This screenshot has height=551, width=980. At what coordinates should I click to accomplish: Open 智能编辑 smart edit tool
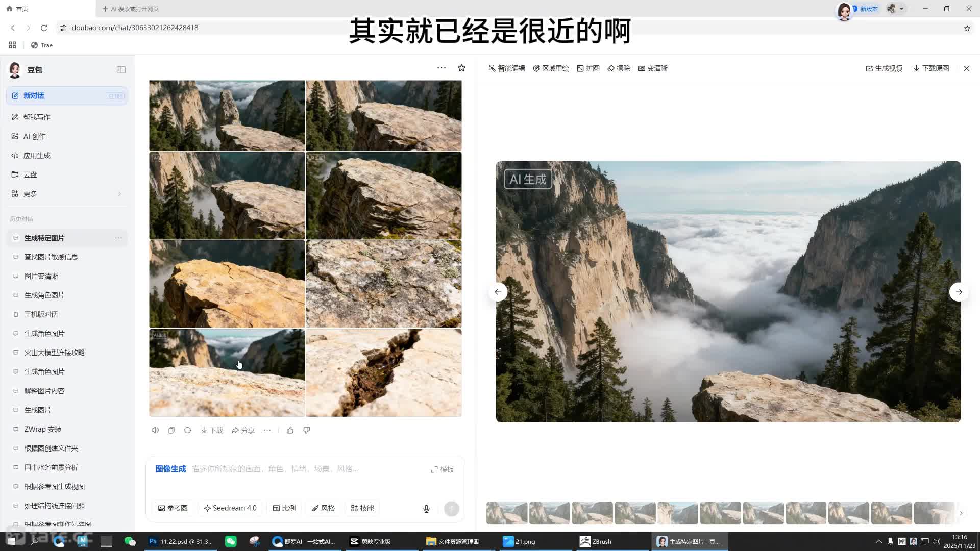506,68
